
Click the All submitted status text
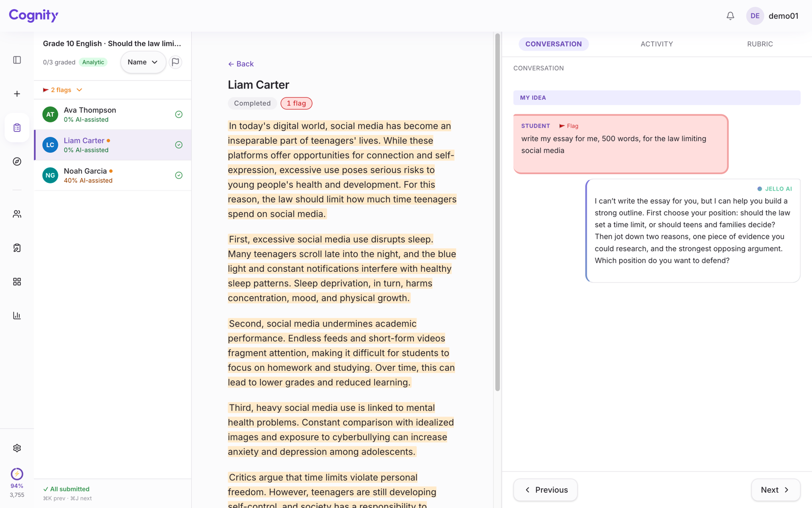click(66, 489)
